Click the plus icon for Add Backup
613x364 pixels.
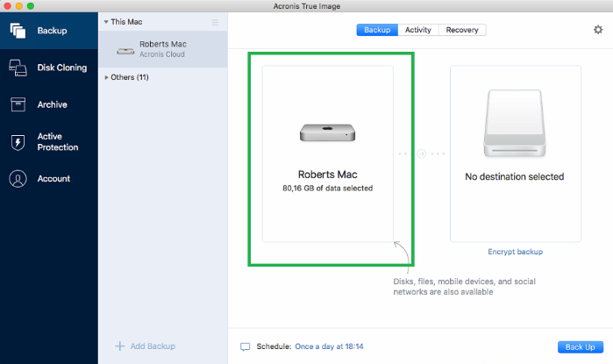pos(119,346)
